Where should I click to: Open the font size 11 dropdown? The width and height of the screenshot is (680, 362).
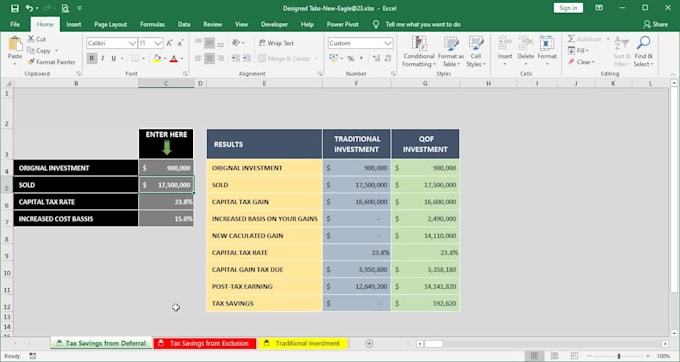158,43
